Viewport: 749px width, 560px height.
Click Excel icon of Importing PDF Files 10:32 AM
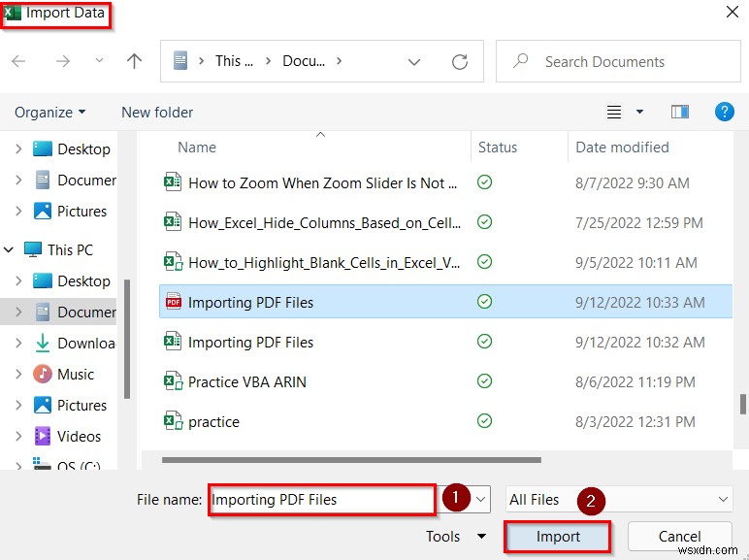pos(173,342)
